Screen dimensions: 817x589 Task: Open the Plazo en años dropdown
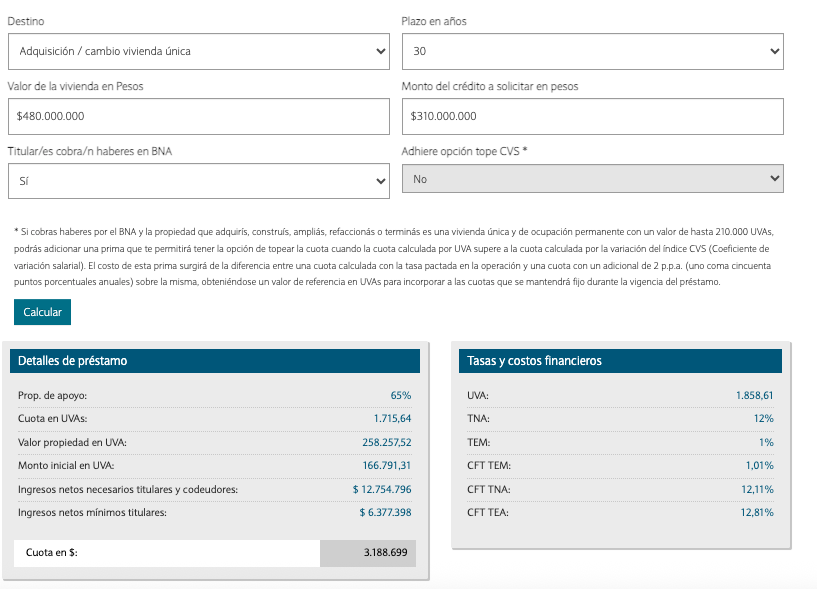pos(592,52)
